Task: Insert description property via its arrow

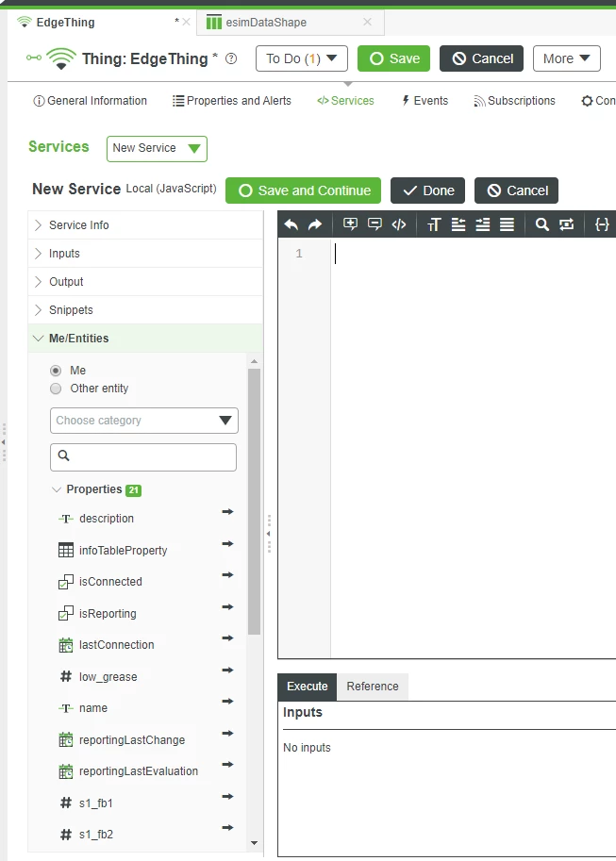Action: point(227,512)
